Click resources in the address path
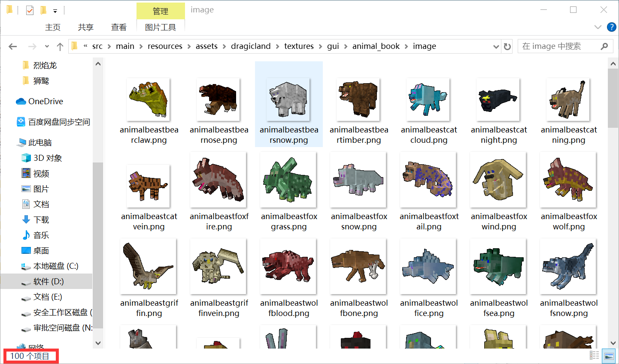 (x=165, y=46)
